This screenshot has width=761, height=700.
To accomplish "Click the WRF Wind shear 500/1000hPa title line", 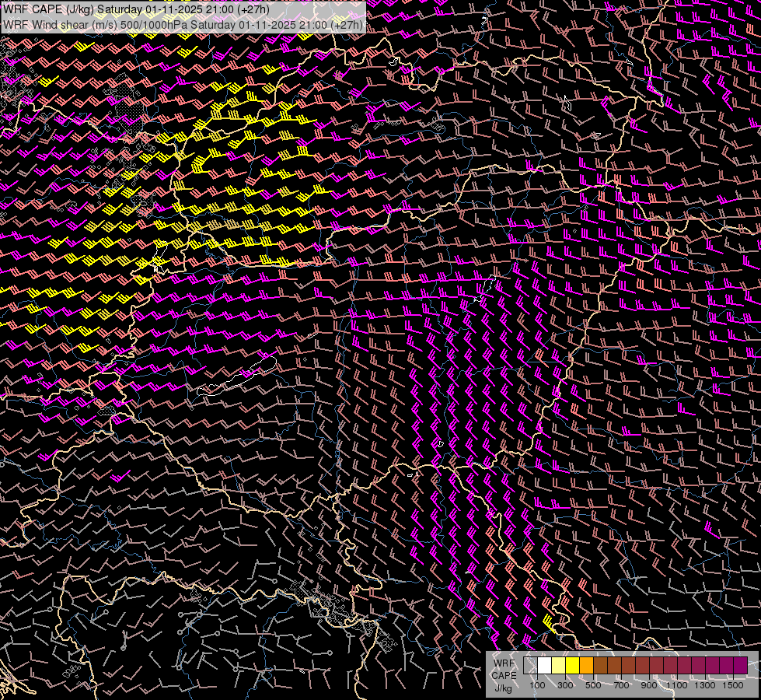I will coord(183,25).
